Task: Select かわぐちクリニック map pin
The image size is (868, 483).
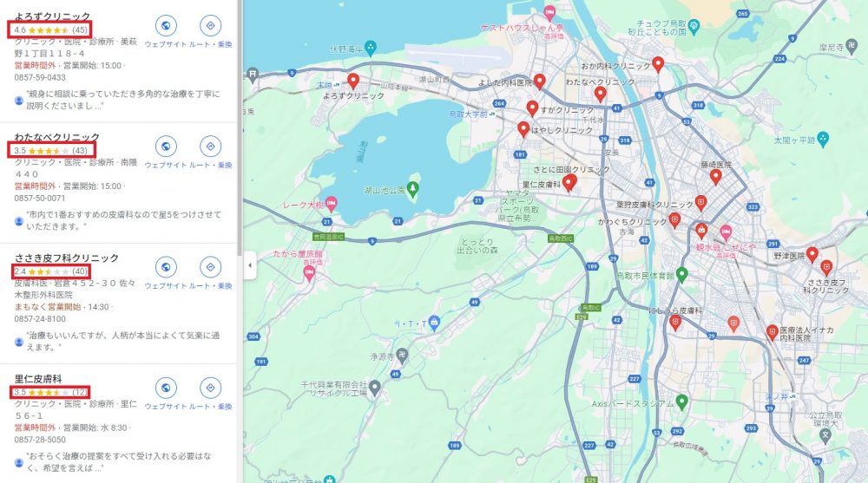Action: pyautogui.click(x=674, y=221)
